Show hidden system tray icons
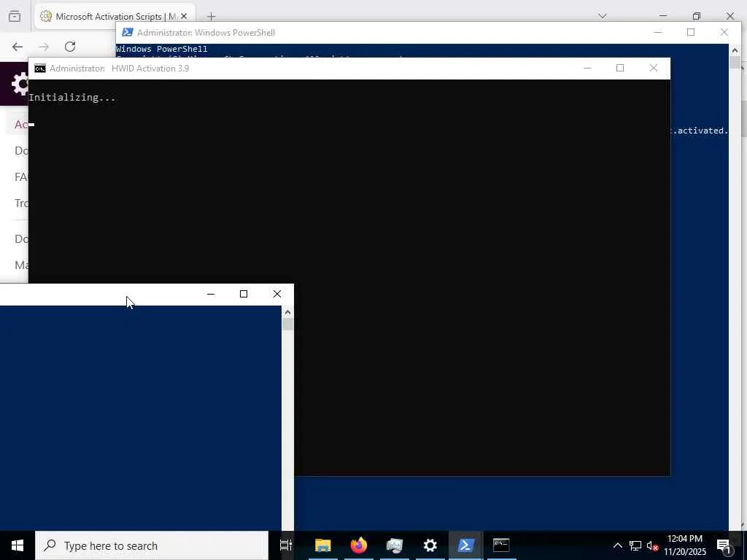 pyautogui.click(x=617, y=545)
